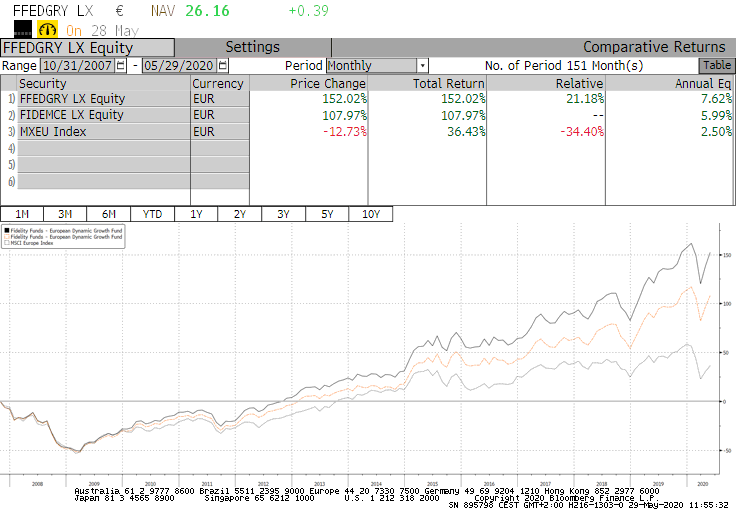Click empty security slot 6 field

(104, 181)
